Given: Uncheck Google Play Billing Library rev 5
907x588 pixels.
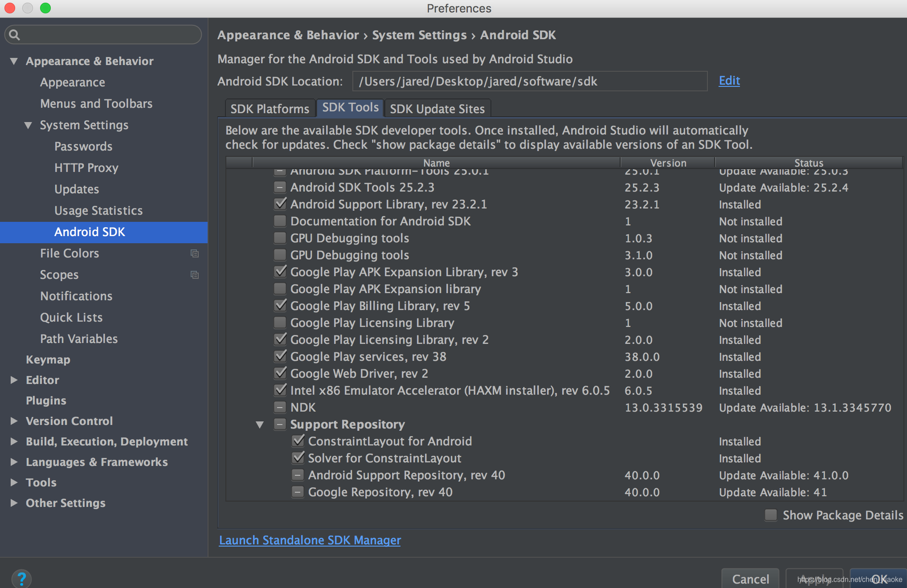Looking at the screenshot, I should [280, 306].
